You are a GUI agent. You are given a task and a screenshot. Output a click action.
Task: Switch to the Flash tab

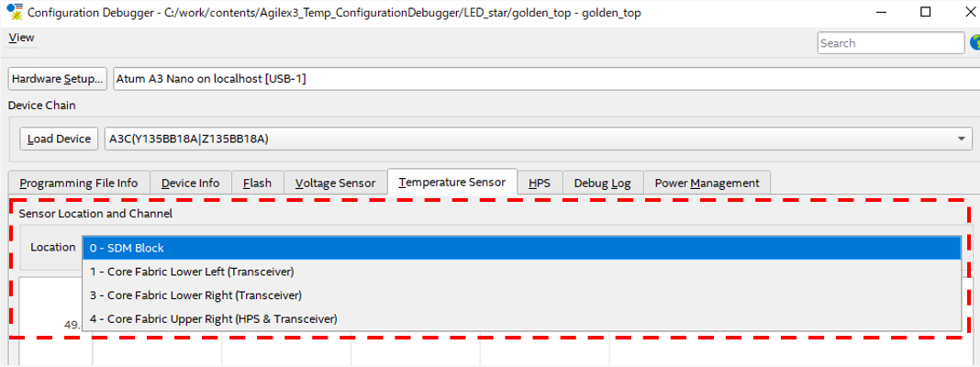(257, 183)
